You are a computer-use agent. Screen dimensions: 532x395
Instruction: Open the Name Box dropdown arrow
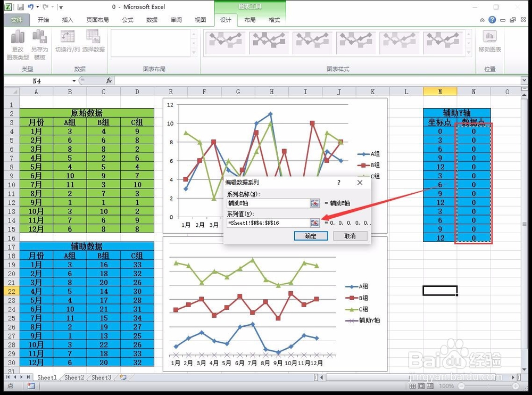(74, 81)
